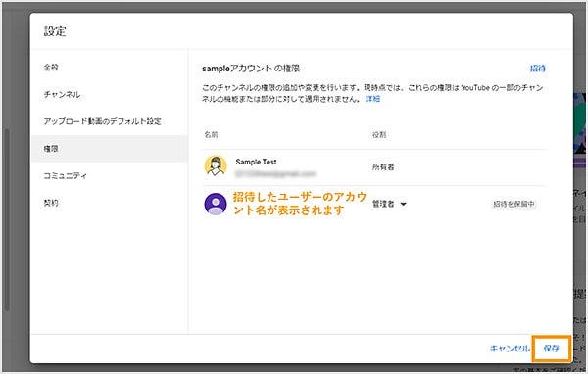Click the sampleアカウント の権限 heading
Image resolution: width=588 pixels, height=374 pixels.
click(x=251, y=69)
